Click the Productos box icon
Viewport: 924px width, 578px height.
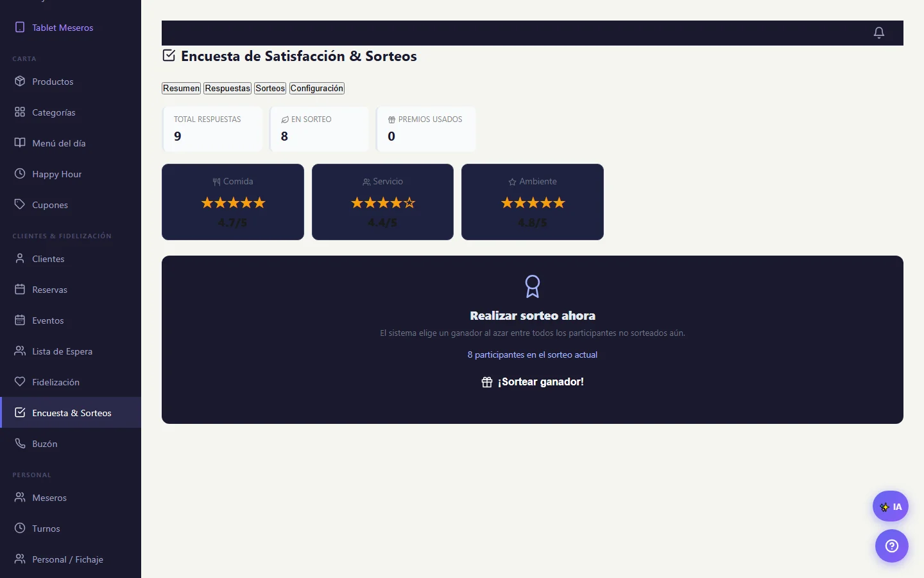(20, 81)
